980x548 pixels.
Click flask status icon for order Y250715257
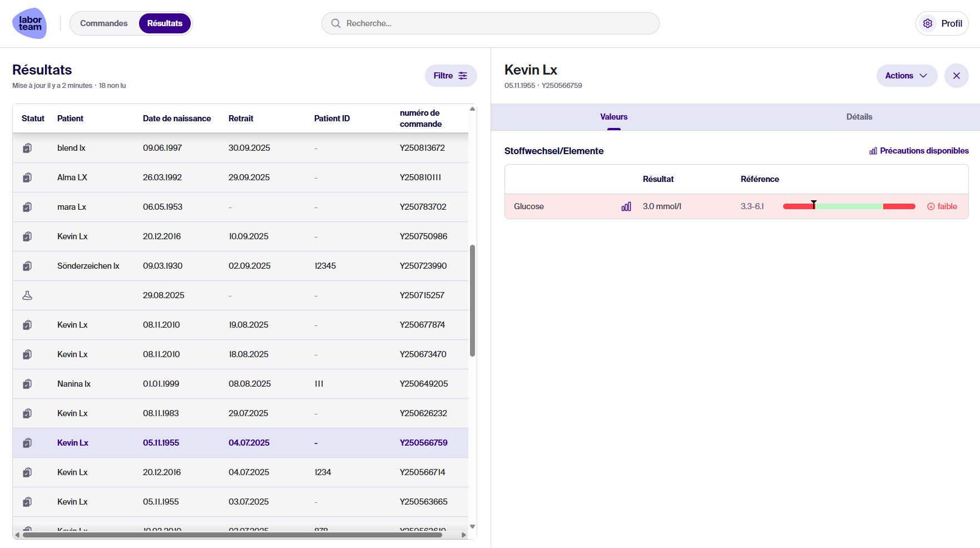[x=27, y=295]
